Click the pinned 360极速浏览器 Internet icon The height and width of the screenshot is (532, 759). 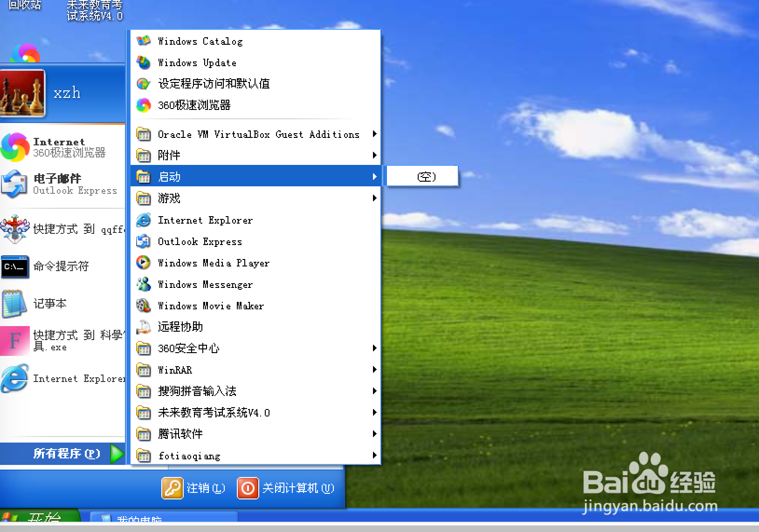point(15,147)
